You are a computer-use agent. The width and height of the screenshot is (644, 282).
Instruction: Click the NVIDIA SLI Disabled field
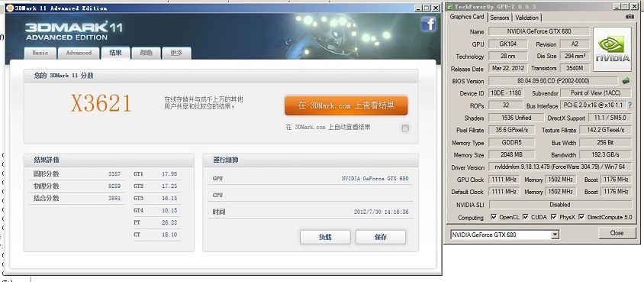point(560,204)
